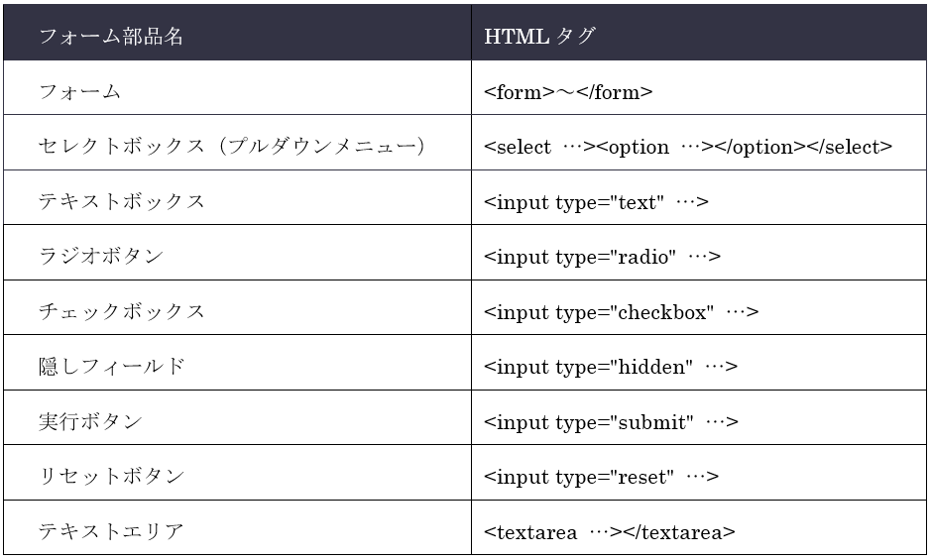Select the 実行ボタン label cell
This screenshot has width=931, height=560.
click(x=90, y=422)
